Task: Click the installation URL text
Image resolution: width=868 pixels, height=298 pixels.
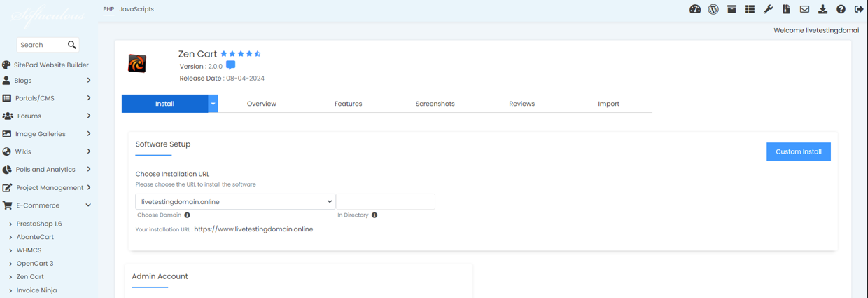Action: 253,229
